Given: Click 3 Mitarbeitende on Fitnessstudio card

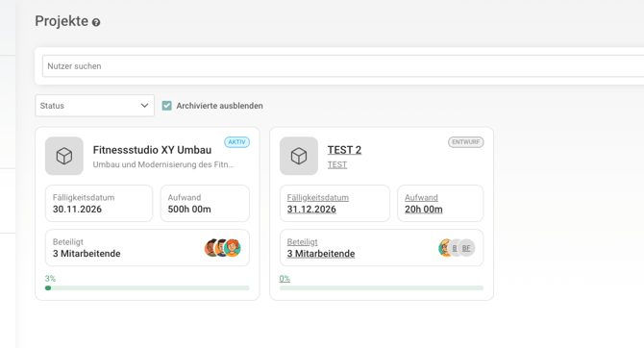Looking at the screenshot, I should 87,254.
